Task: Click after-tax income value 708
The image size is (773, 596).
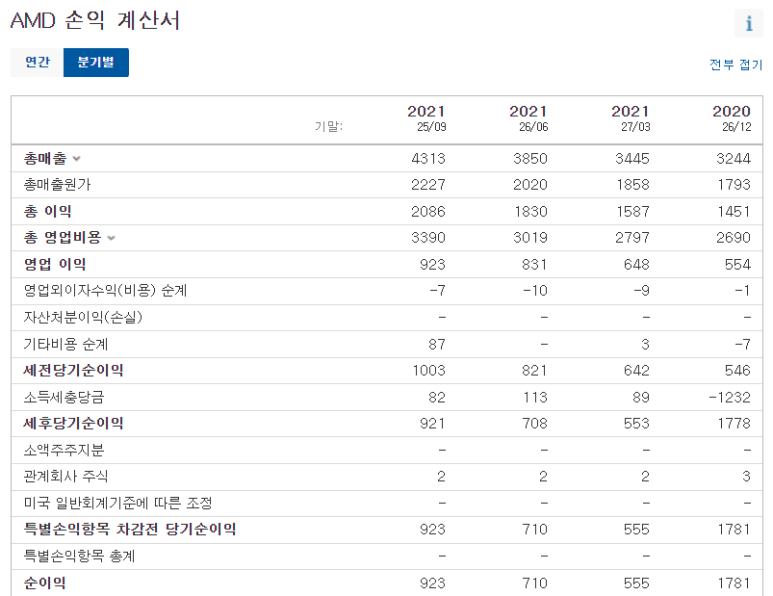Action: (x=535, y=423)
